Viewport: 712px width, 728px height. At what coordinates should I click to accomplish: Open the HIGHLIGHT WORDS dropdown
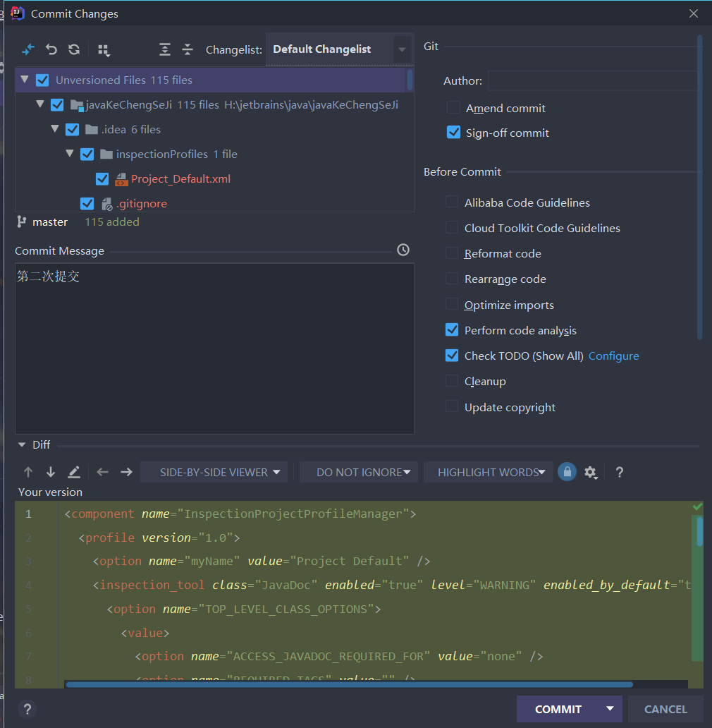(x=488, y=471)
